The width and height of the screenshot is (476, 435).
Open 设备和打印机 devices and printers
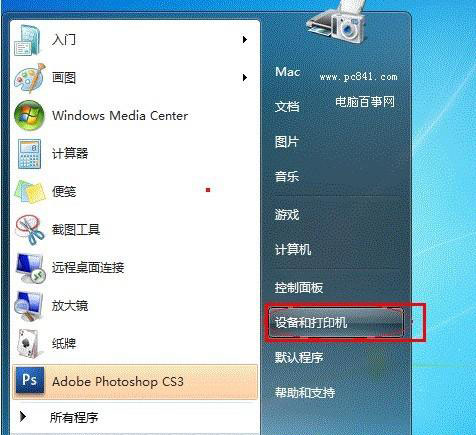point(336,323)
